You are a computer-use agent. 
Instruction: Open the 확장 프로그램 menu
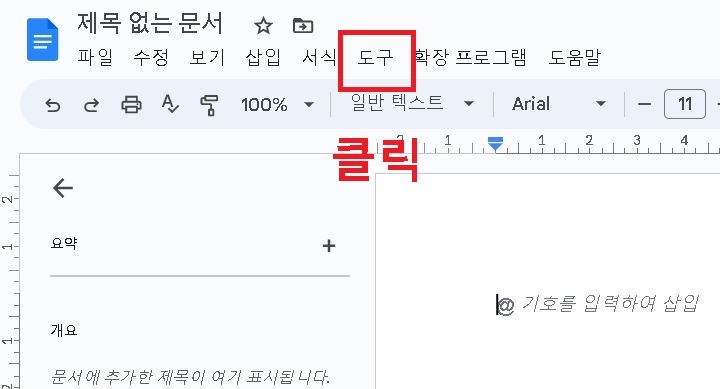(470, 57)
